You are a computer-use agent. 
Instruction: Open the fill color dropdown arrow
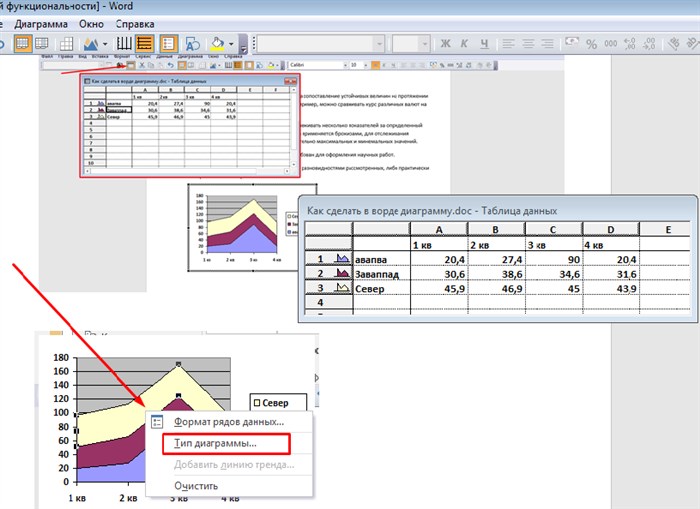pos(231,44)
